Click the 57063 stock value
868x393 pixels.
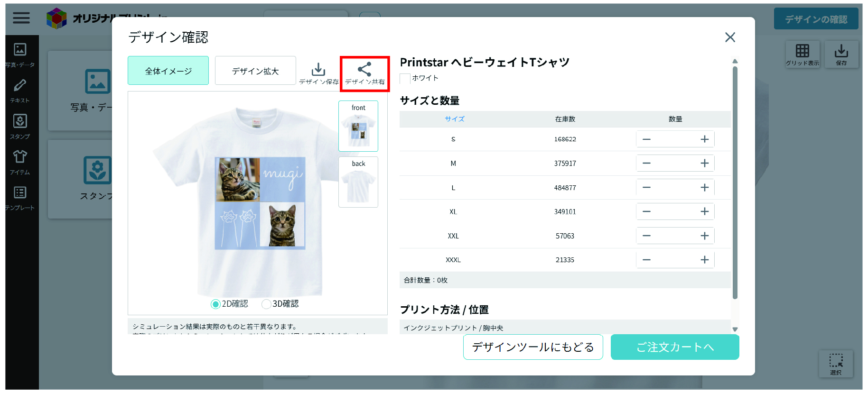565,236
